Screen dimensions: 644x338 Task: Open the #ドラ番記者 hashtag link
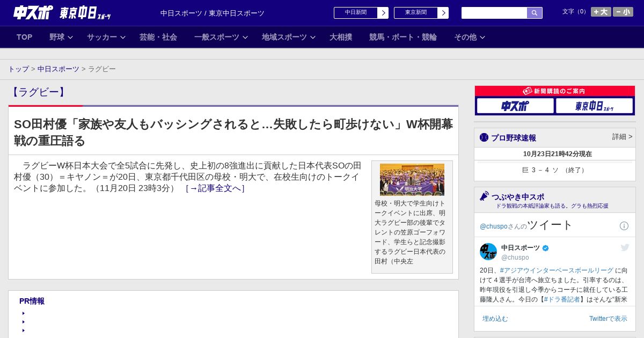[x=562, y=299]
